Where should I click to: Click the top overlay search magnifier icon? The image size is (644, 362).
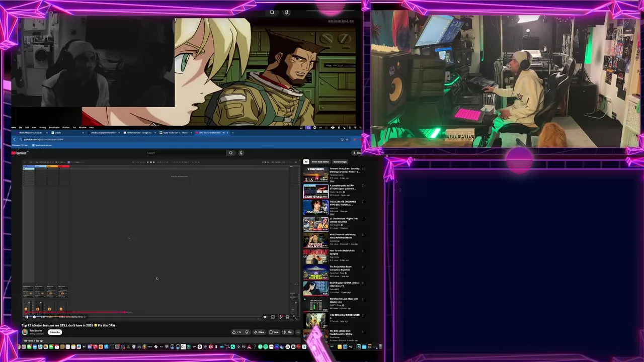[x=272, y=12]
